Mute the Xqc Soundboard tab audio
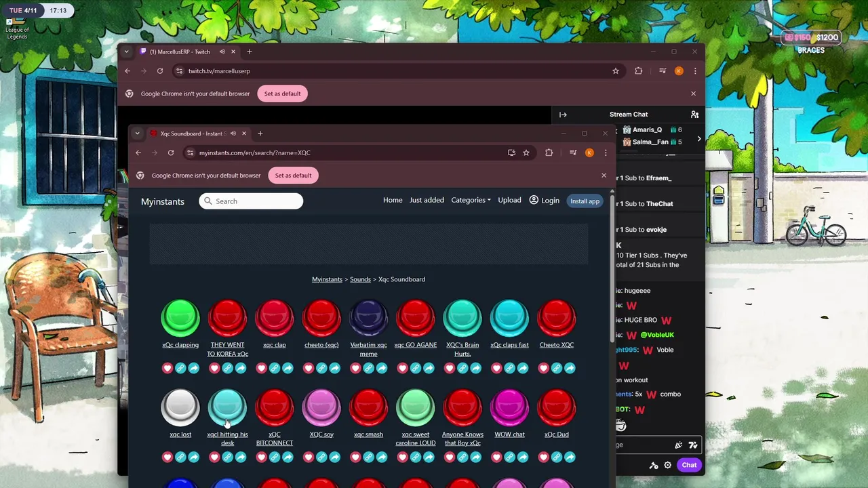The image size is (868, 488). click(233, 134)
